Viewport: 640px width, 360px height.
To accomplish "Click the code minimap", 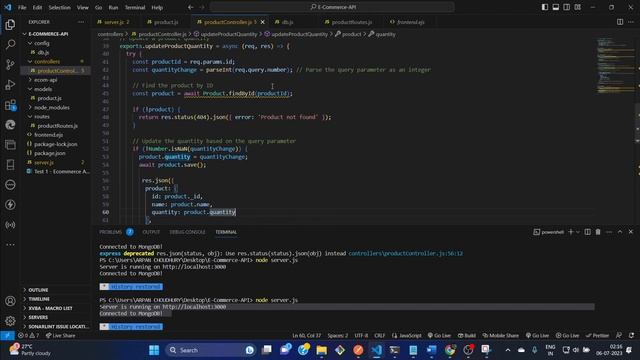I will click(615, 65).
